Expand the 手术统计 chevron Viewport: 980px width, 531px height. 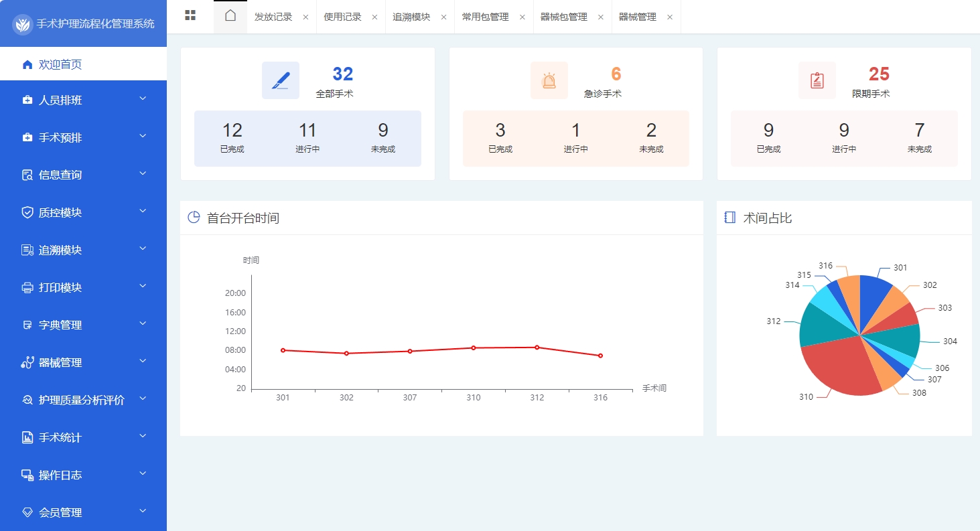click(143, 437)
